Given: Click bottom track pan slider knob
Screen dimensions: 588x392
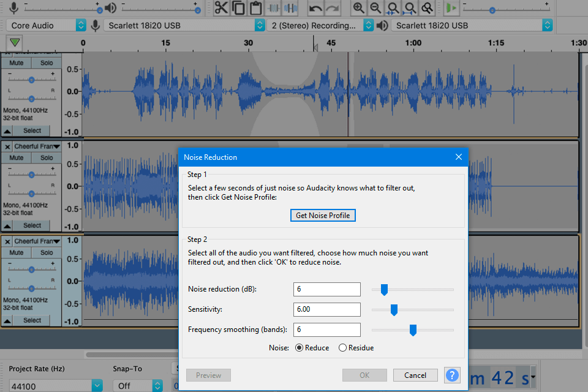Looking at the screenshot, I should [31, 288].
